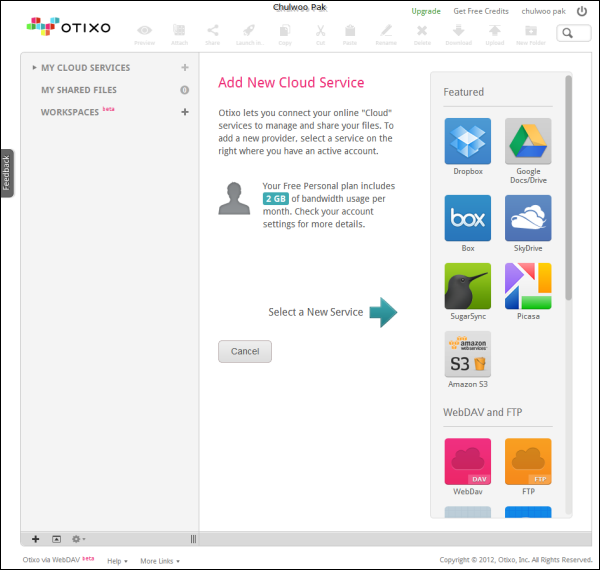Click the Share toolbar icon
The image size is (600, 570).
212,30
